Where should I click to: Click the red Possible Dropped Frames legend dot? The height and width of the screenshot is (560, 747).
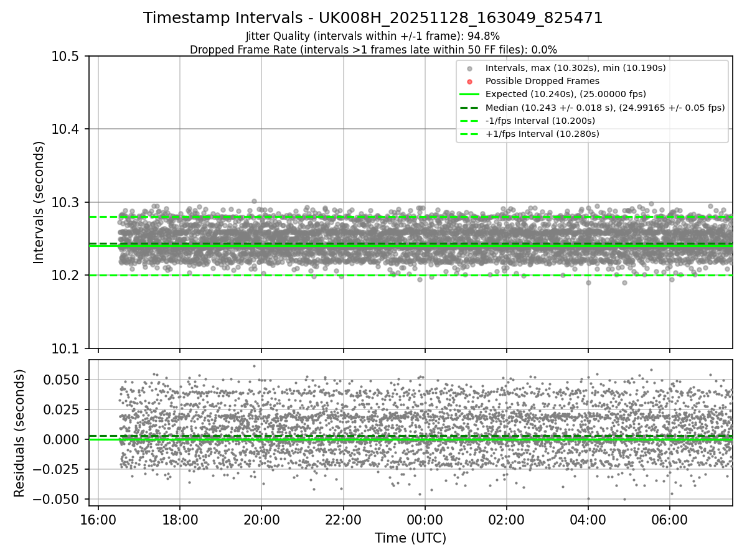point(469,81)
